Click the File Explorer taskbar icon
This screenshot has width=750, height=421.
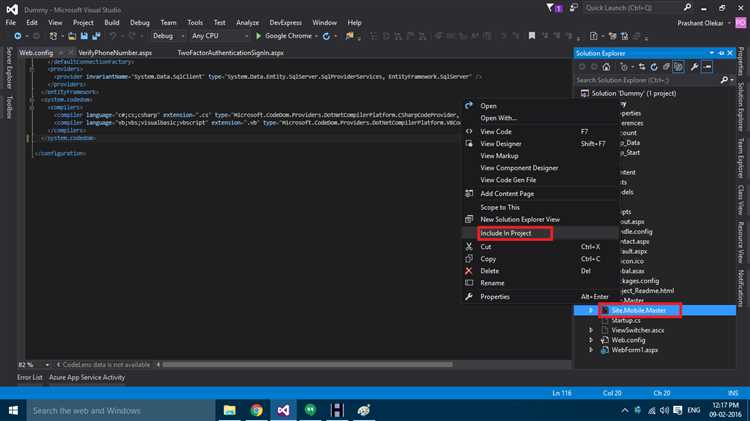pyautogui.click(x=230, y=410)
